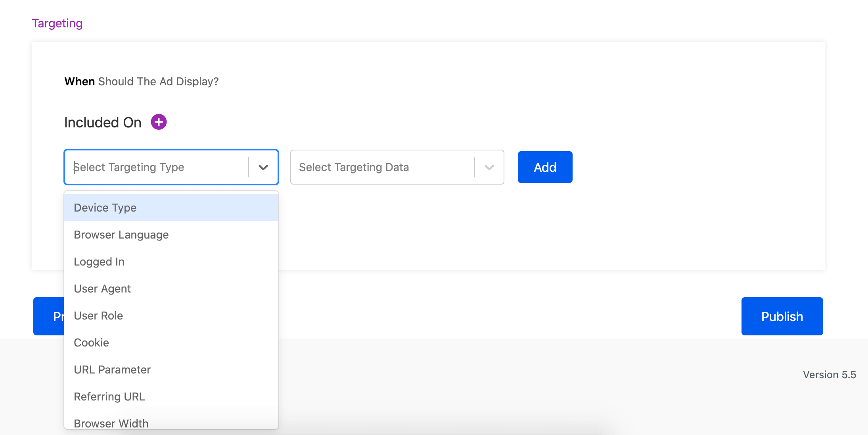Open the Select Targeting Data chevron
The image size is (868, 435).
(489, 167)
